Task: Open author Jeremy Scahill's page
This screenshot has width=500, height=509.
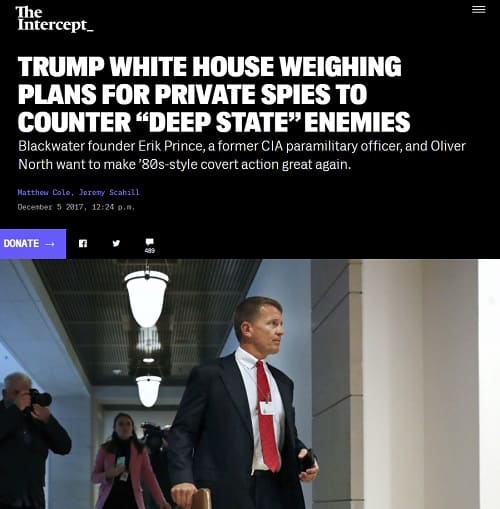Action: [x=109, y=192]
